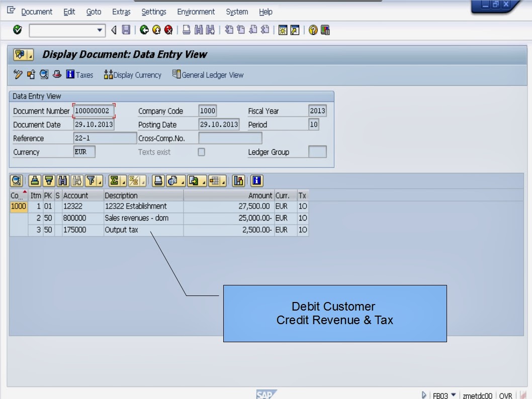Click the Save diskette icon
The image size is (532, 399).
tap(126, 30)
